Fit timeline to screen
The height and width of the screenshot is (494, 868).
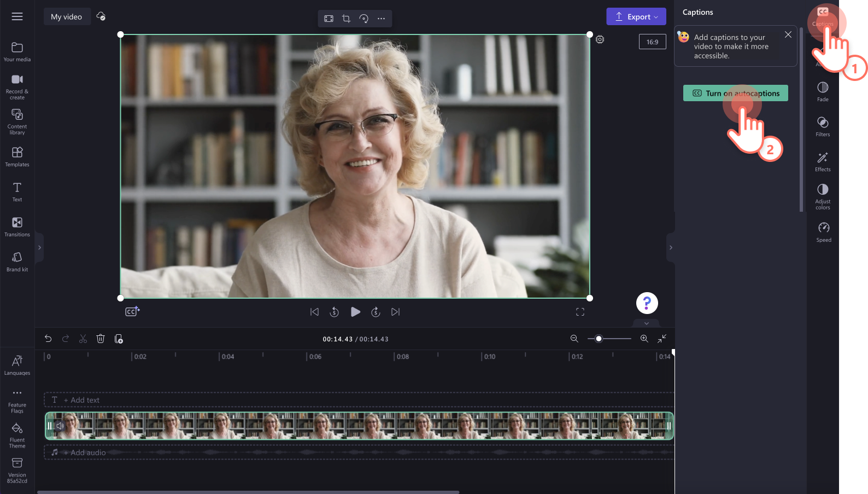(x=662, y=339)
